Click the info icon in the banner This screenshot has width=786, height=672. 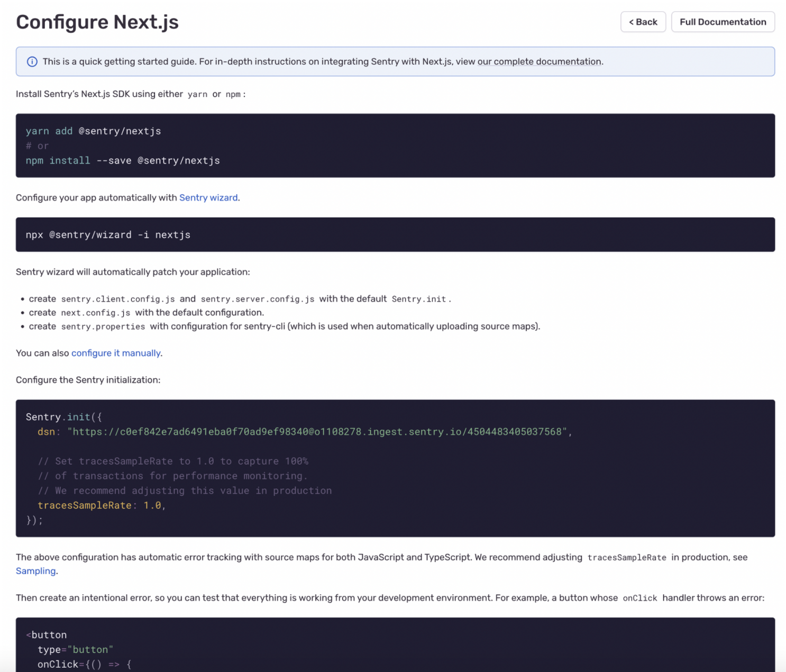(x=32, y=62)
